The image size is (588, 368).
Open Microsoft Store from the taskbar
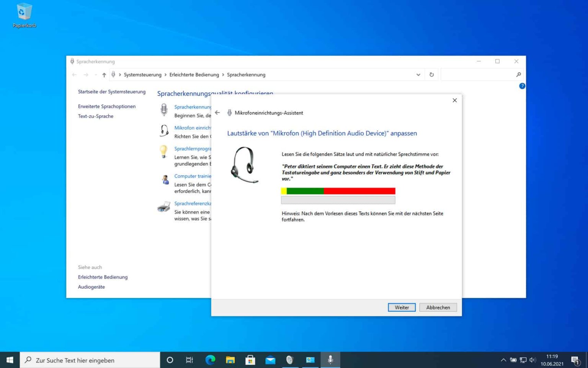pyautogui.click(x=250, y=360)
